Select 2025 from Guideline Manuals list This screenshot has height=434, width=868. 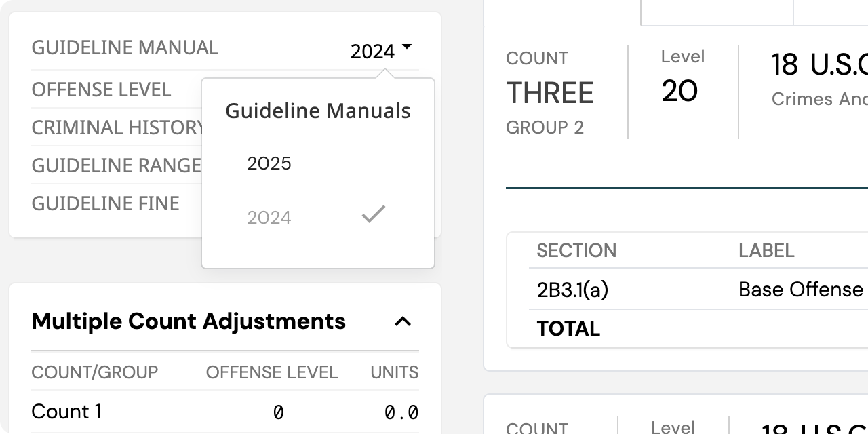pos(269,163)
